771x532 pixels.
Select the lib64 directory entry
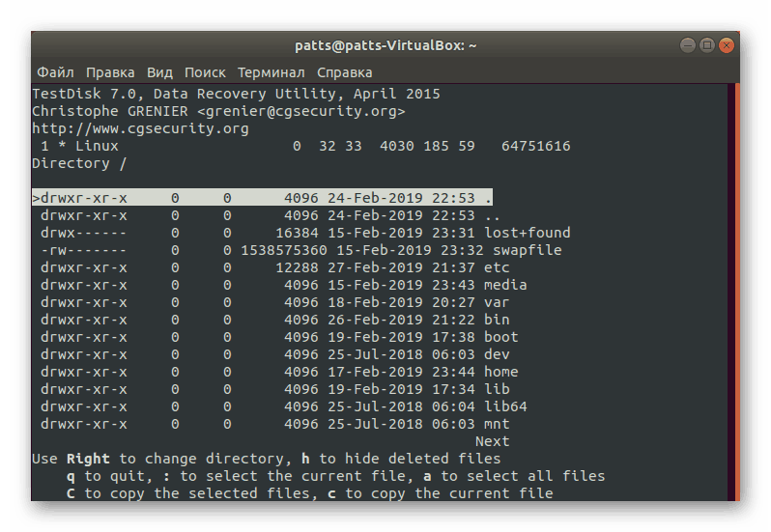click(284, 406)
